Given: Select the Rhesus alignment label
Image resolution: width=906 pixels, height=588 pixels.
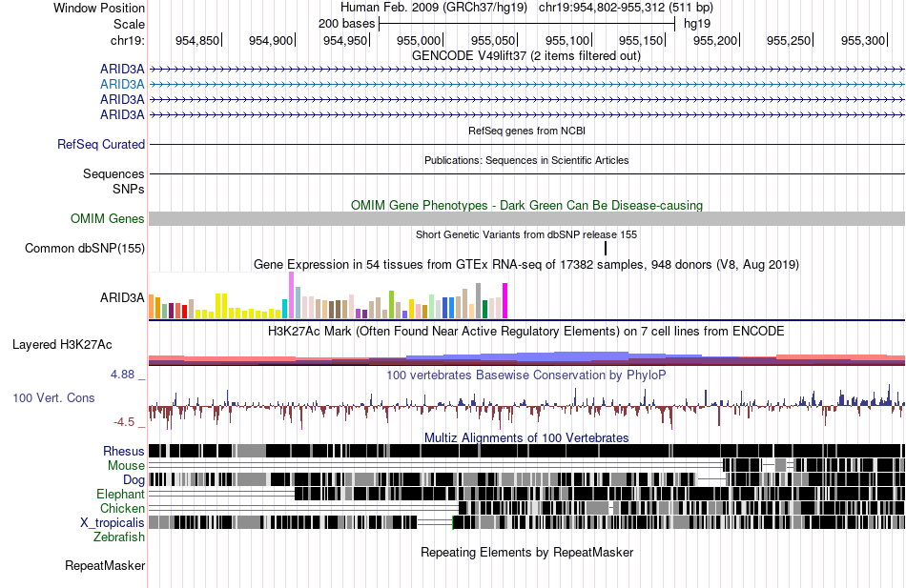Looking at the screenshot, I should coord(124,451).
